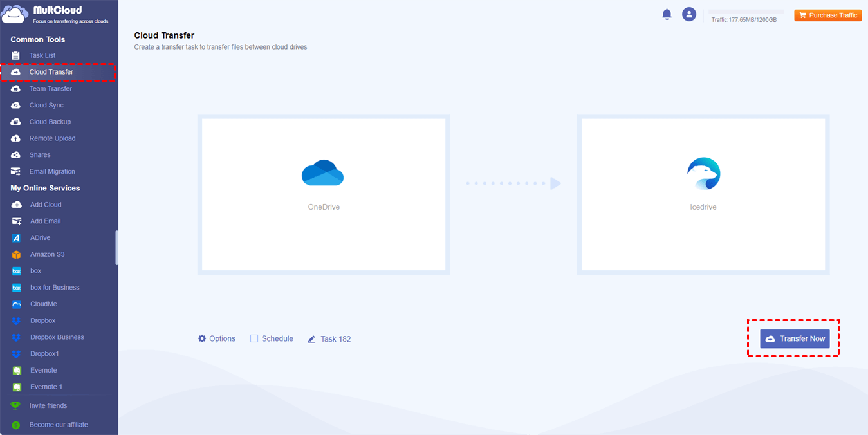Screen dimensions: 868x435
Task: Click the Invite friends trophy icon
Action: click(x=16, y=406)
